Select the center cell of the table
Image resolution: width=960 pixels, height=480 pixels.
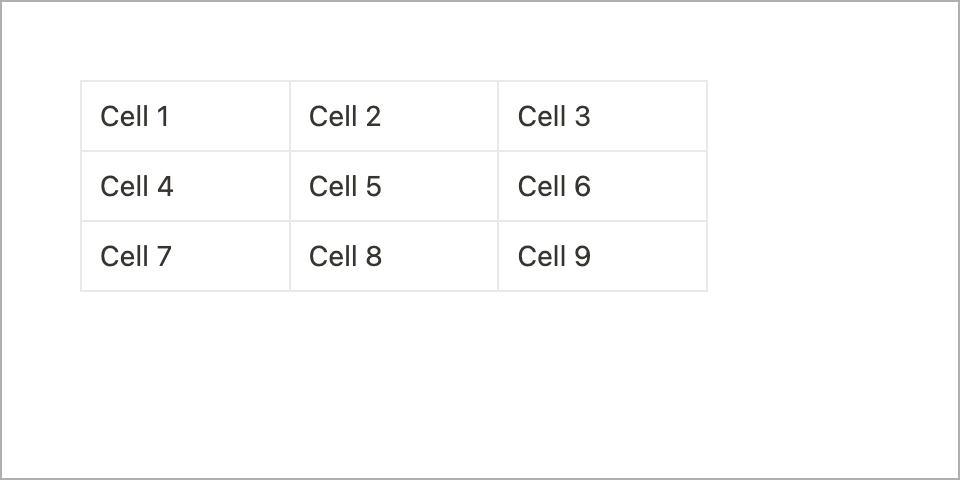point(394,186)
